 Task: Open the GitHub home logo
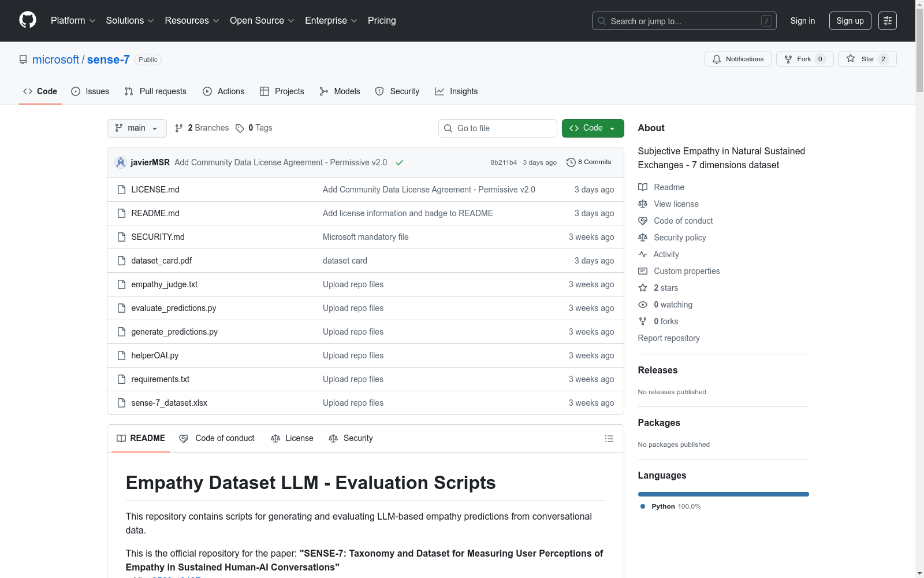28,20
